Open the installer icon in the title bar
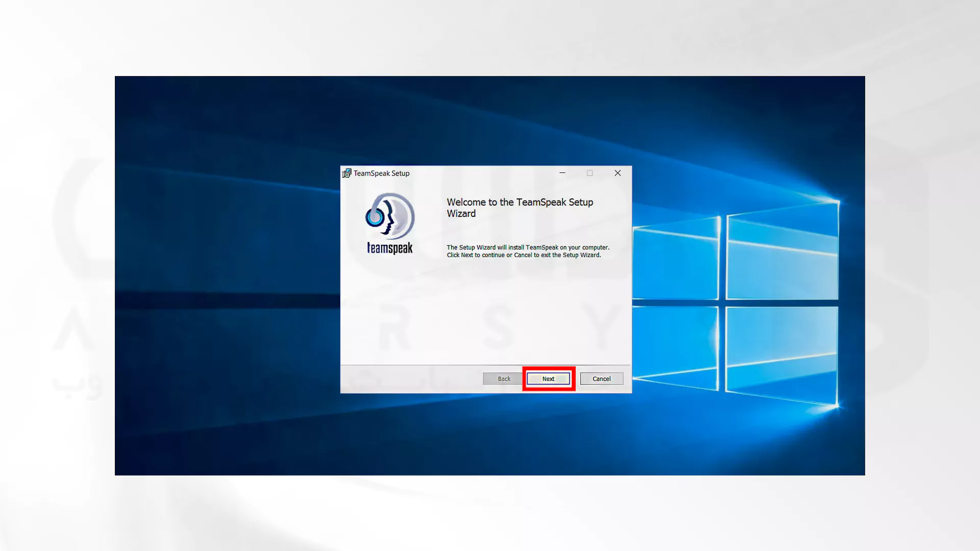Screen dimensions: 980x551 (x=347, y=173)
